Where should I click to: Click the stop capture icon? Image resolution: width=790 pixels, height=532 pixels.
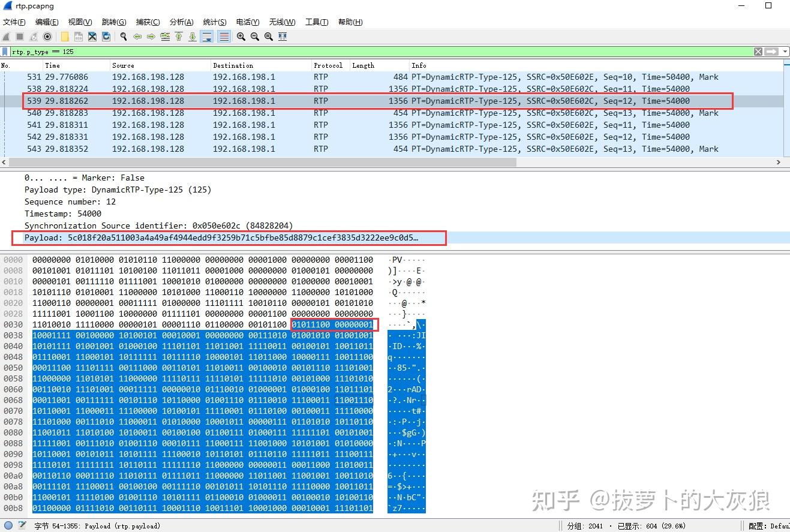coord(19,37)
